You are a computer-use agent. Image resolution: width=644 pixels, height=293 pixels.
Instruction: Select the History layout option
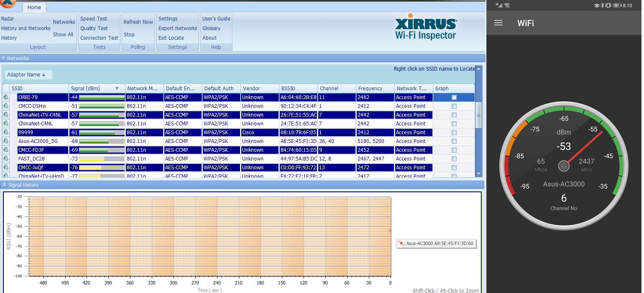pyautogui.click(x=9, y=38)
